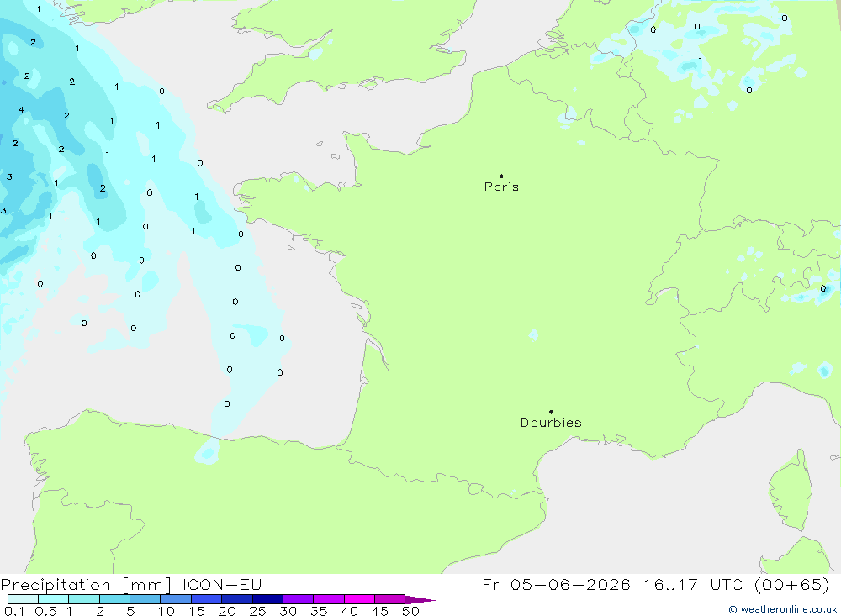Select the 40 to 45 mm magenta swatch
This screenshot has width=841, height=616.
(x=359, y=599)
